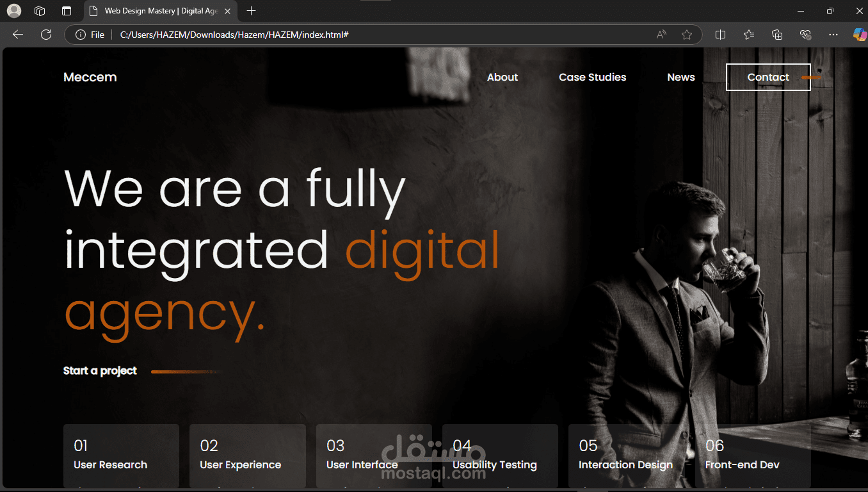Screen dimensions: 868x492
Task: Open the Copilot sidebar icon
Action: (x=860, y=35)
